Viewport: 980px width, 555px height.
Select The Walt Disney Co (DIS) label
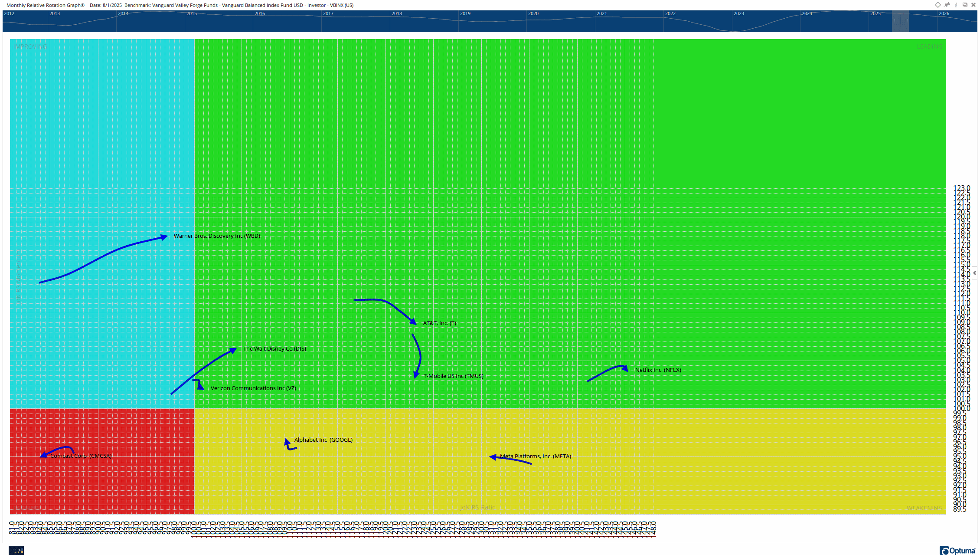point(274,349)
